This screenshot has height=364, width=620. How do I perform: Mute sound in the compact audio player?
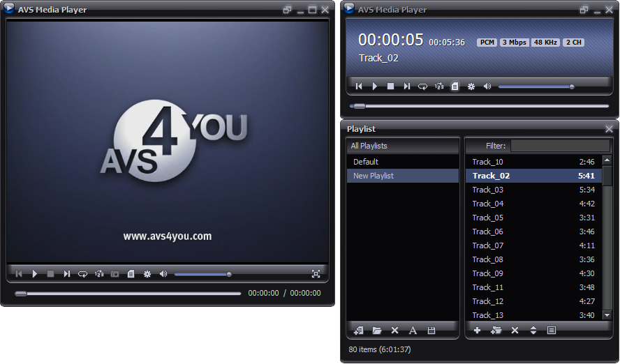[x=487, y=86]
